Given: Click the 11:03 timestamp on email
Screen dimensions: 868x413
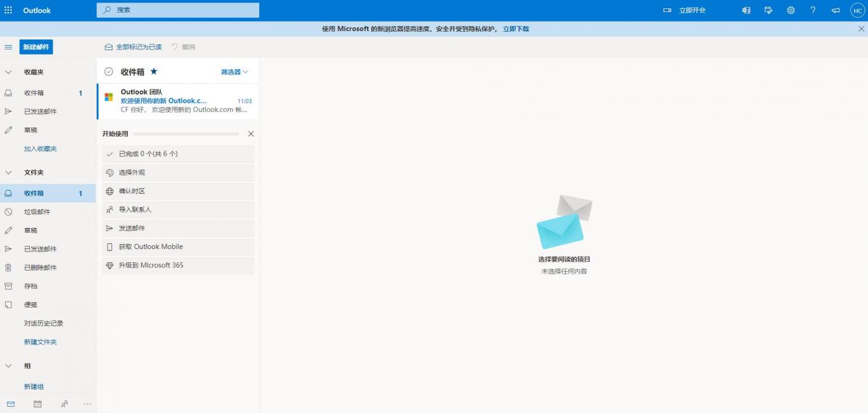Looking at the screenshot, I should 245,101.
